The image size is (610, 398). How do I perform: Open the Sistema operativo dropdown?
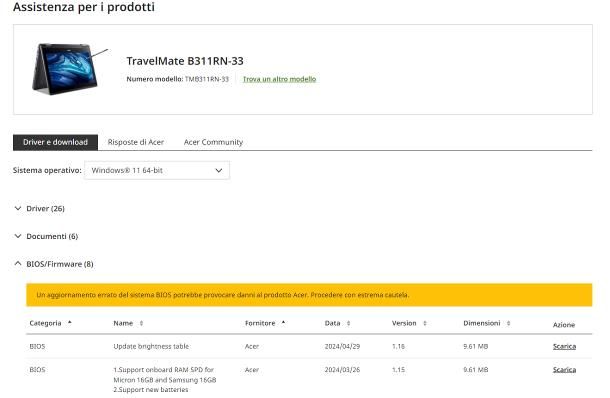157,170
